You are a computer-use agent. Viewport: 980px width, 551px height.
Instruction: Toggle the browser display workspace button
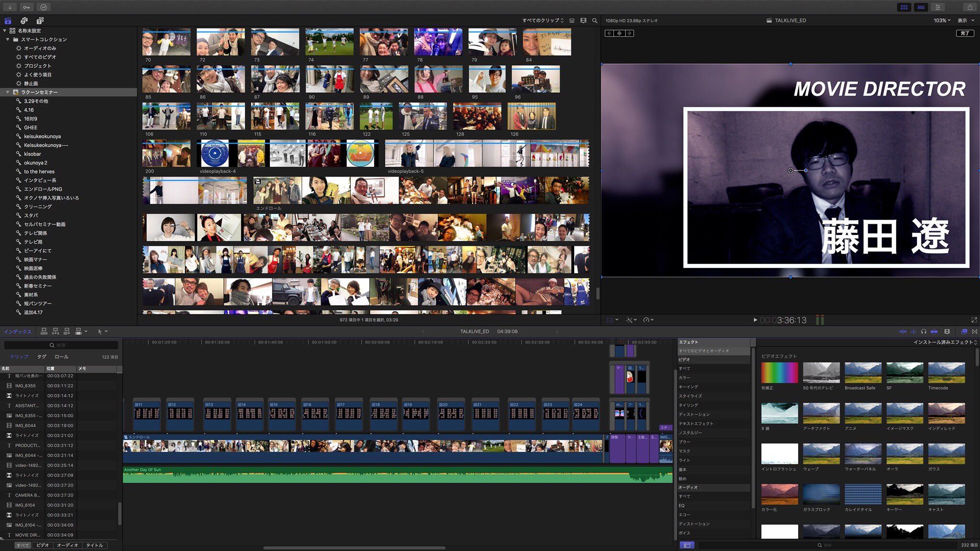click(904, 7)
